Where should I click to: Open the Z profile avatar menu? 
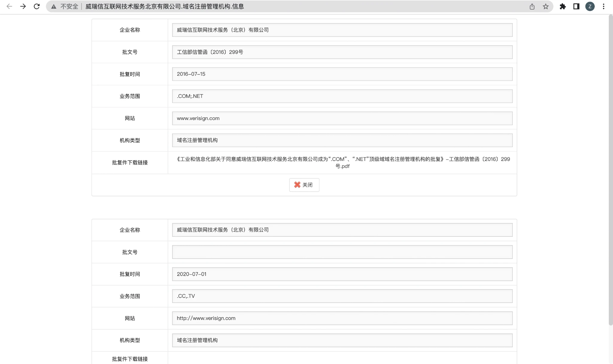(590, 7)
